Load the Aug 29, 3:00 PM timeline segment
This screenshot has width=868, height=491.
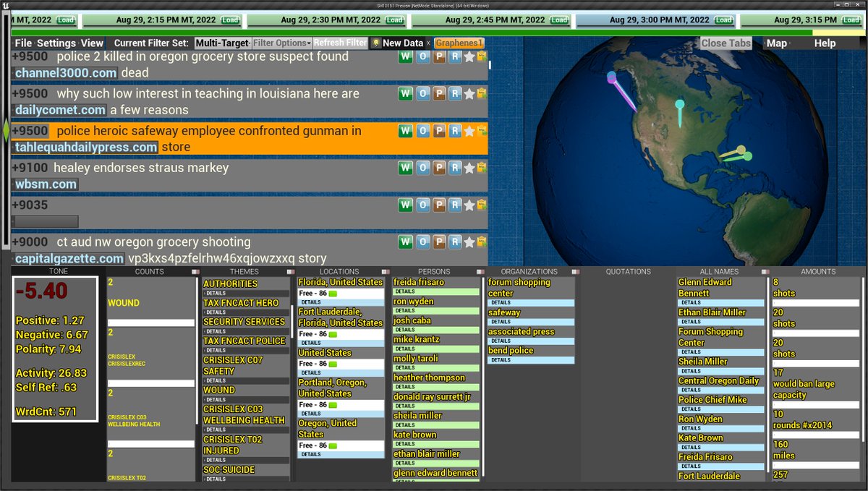723,20
